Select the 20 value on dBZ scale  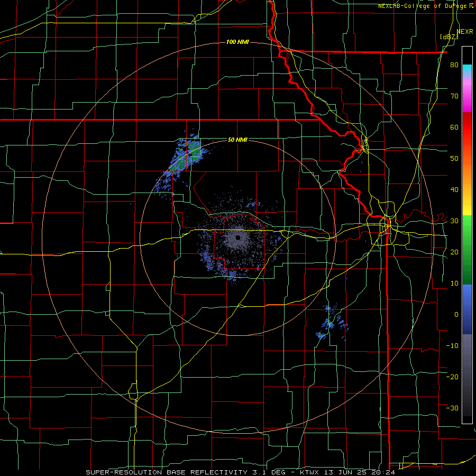point(454,252)
